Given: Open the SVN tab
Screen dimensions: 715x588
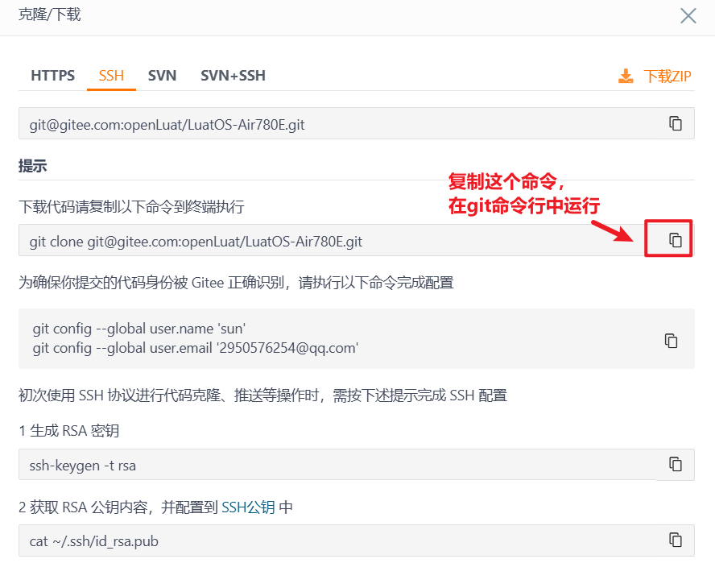Looking at the screenshot, I should click(162, 75).
